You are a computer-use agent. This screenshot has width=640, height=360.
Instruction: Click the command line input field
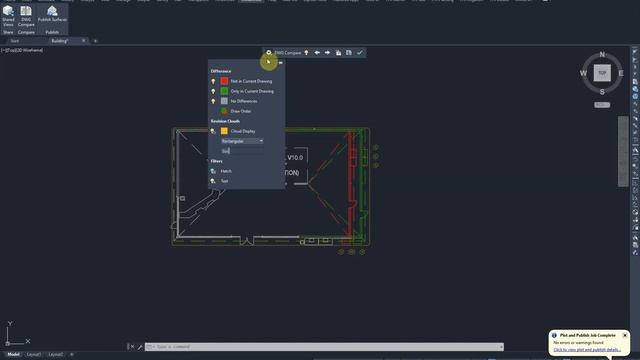pyautogui.click(x=324, y=347)
